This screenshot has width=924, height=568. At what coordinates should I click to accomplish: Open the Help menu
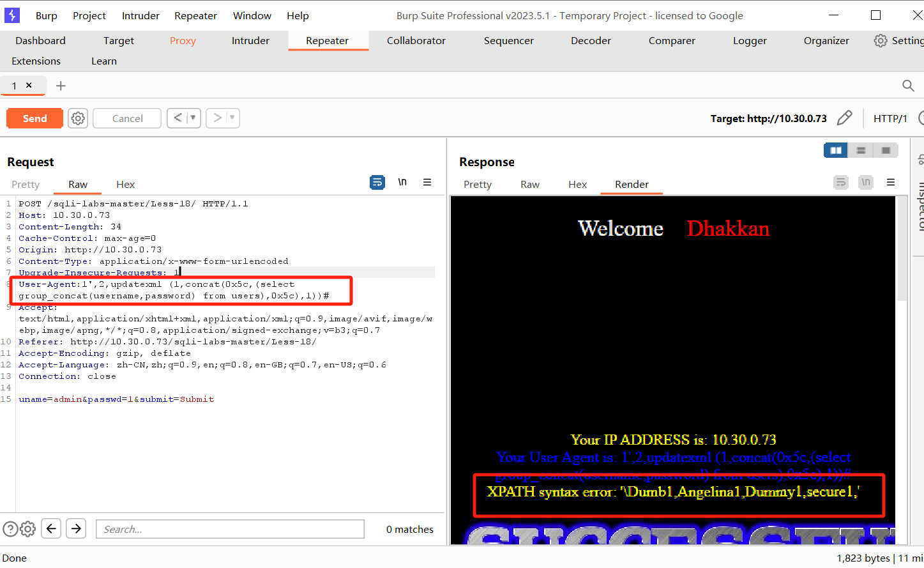coord(298,15)
